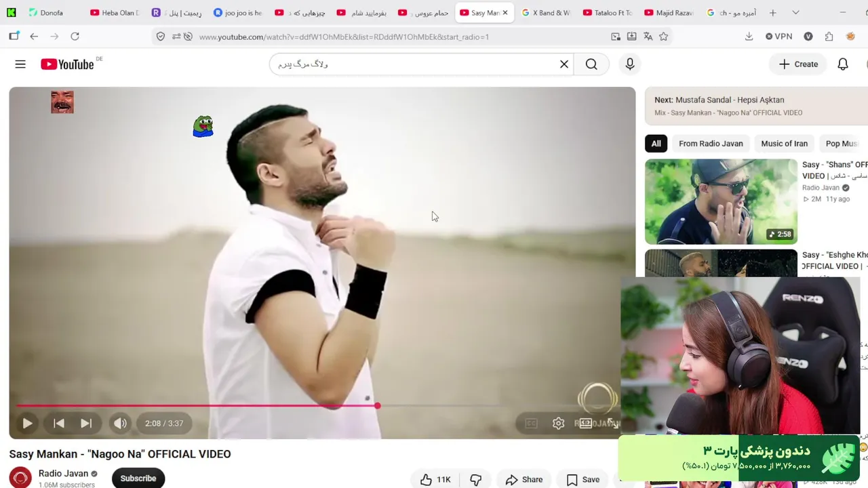Open the browser extensions puzzle icon
The width and height of the screenshot is (868, 488).
coord(829,37)
